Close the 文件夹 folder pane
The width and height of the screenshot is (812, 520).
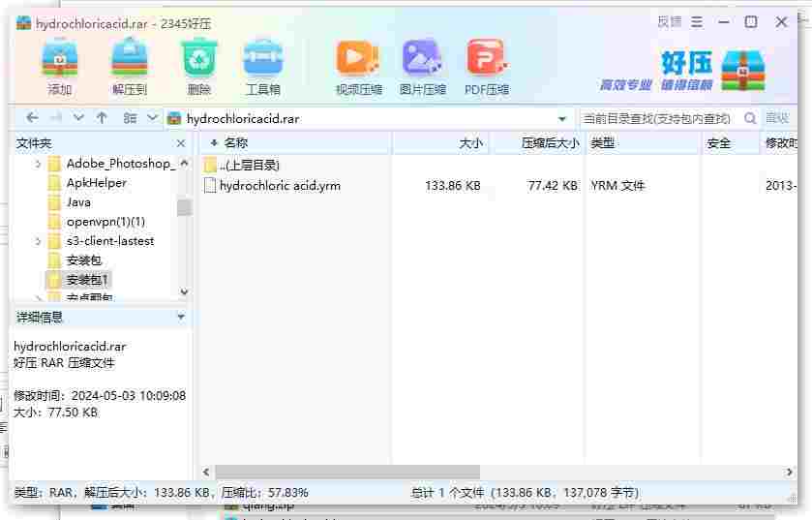coord(181,143)
